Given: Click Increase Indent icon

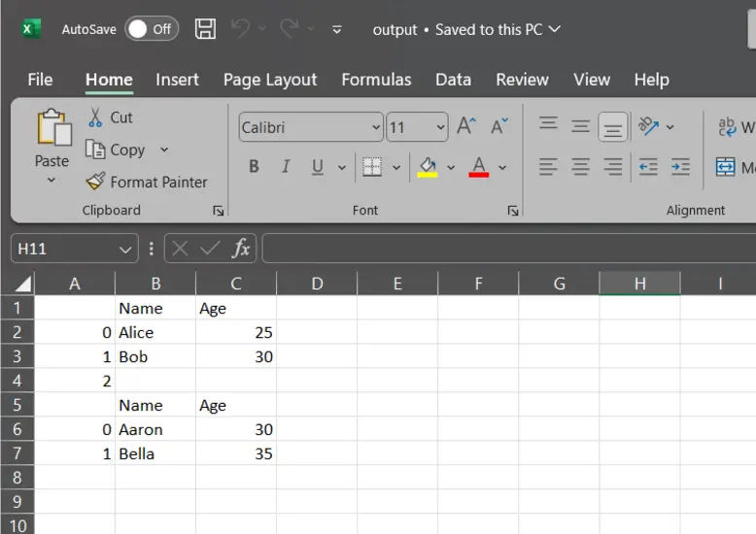Looking at the screenshot, I should pyautogui.click(x=681, y=167).
